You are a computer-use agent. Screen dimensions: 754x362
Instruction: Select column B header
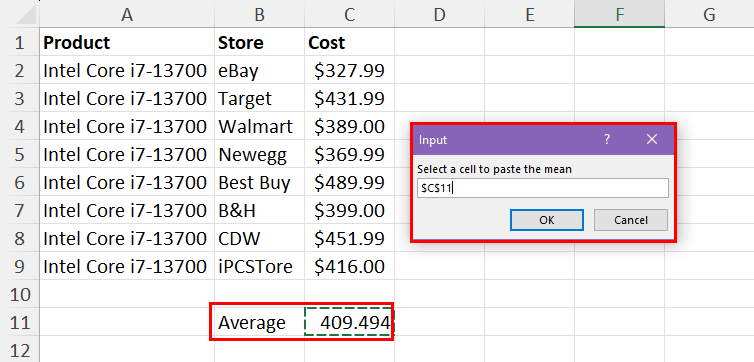click(x=259, y=14)
